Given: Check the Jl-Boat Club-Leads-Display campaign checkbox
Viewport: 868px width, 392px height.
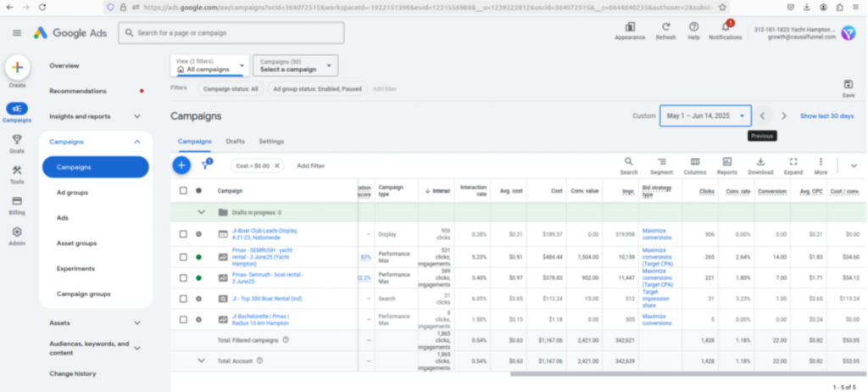Looking at the screenshot, I should [x=183, y=233].
